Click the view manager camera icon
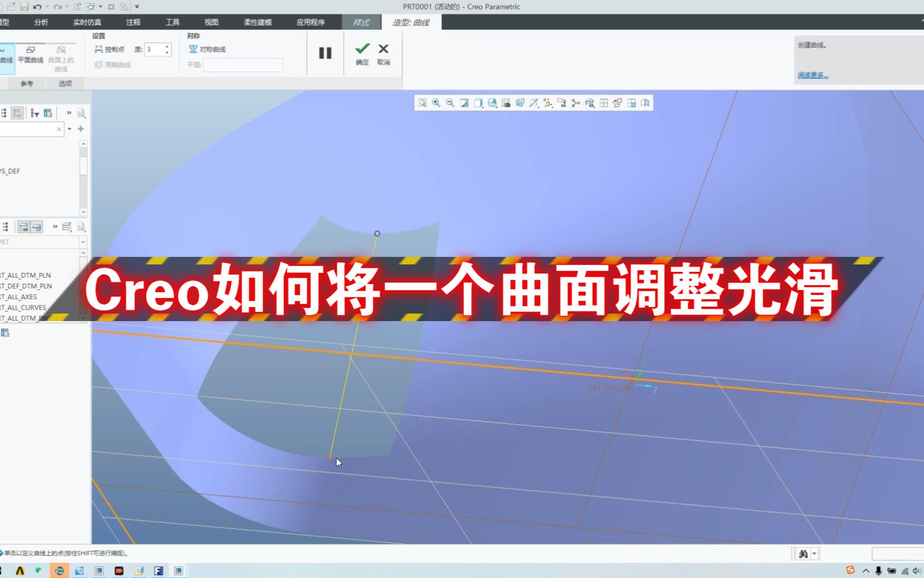The image size is (924, 578). (x=506, y=103)
